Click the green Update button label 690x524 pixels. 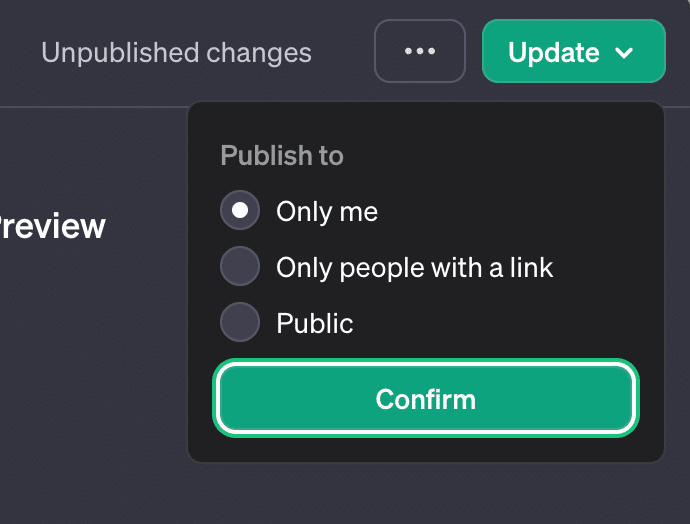[553, 52]
